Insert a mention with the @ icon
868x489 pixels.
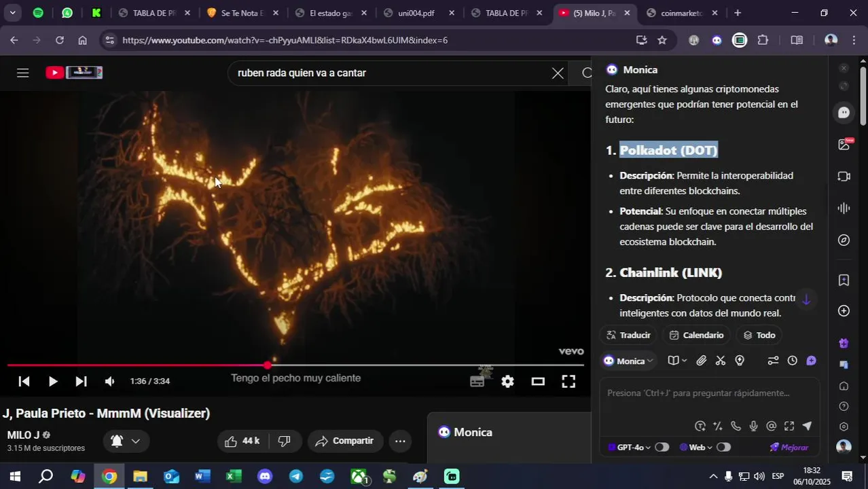(x=771, y=427)
